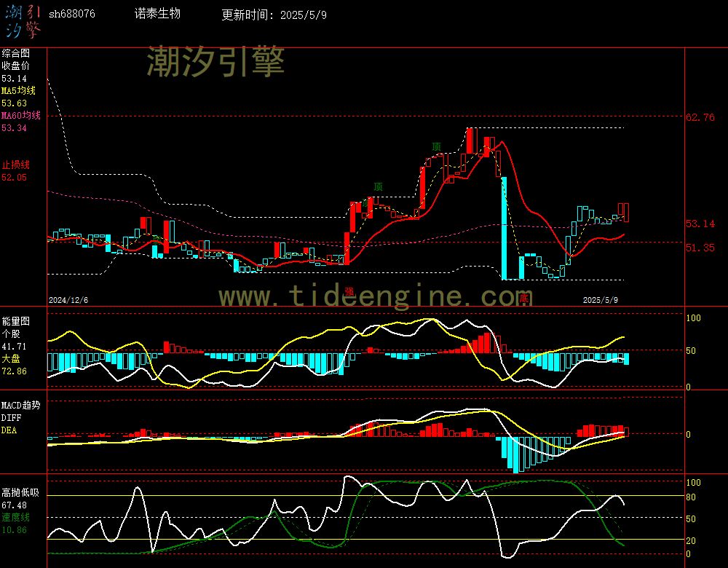Select the stock code sh688076
This screenshot has width=728, height=568.
coord(72,14)
